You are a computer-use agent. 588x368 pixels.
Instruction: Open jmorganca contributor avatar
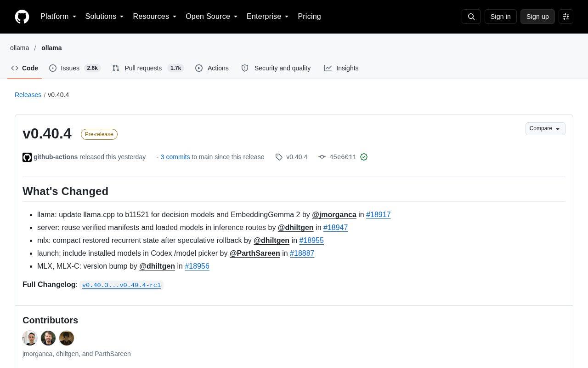pos(30,338)
